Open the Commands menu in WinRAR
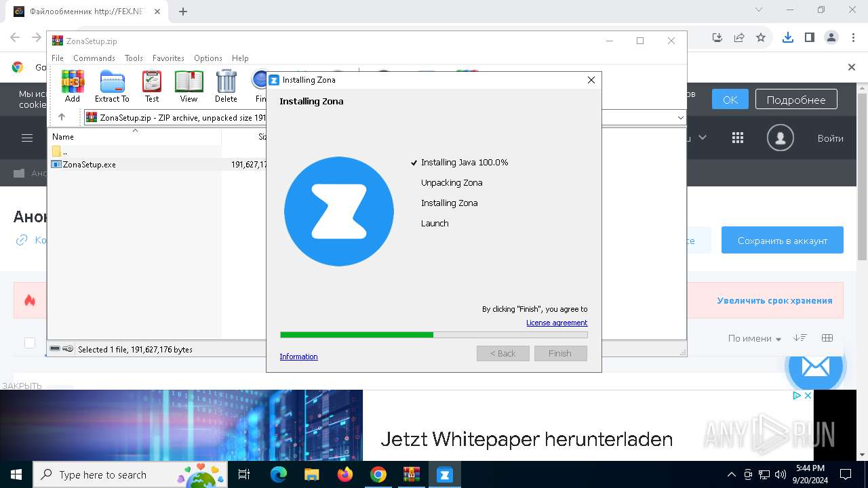The height and width of the screenshot is (488, 868). pos(94,58)
